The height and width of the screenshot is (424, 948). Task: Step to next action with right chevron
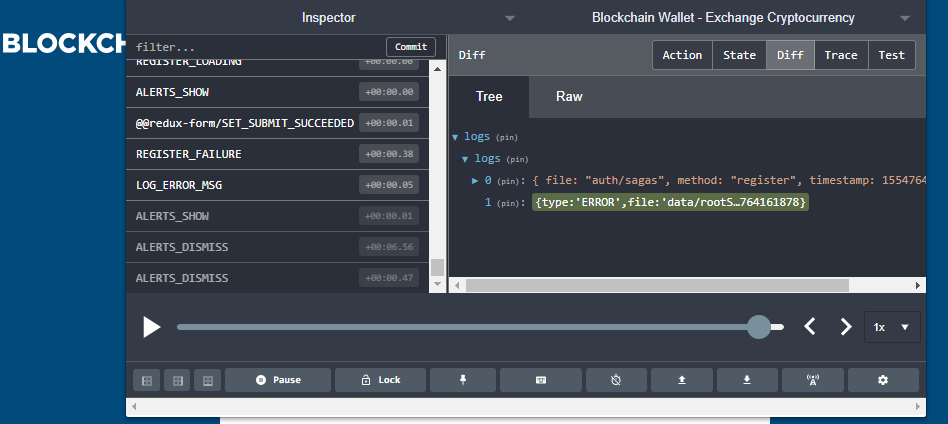click(x=846, y=327)
